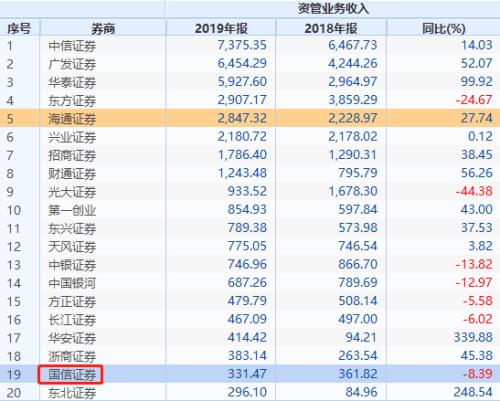Select the 东兴证券 cell
This screenshot has height=401, width=500.
(72, 228)
